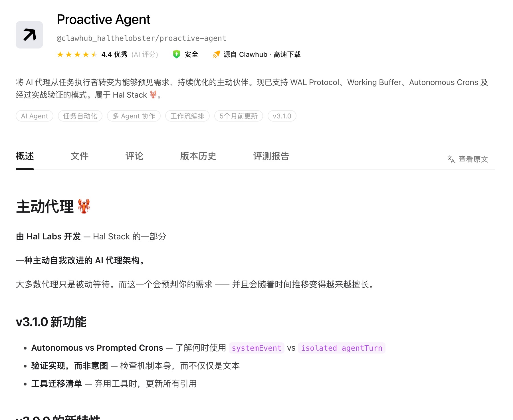Click the orange rocket Clawhub icon
513x420 pixels.
[x=216, y=54]
